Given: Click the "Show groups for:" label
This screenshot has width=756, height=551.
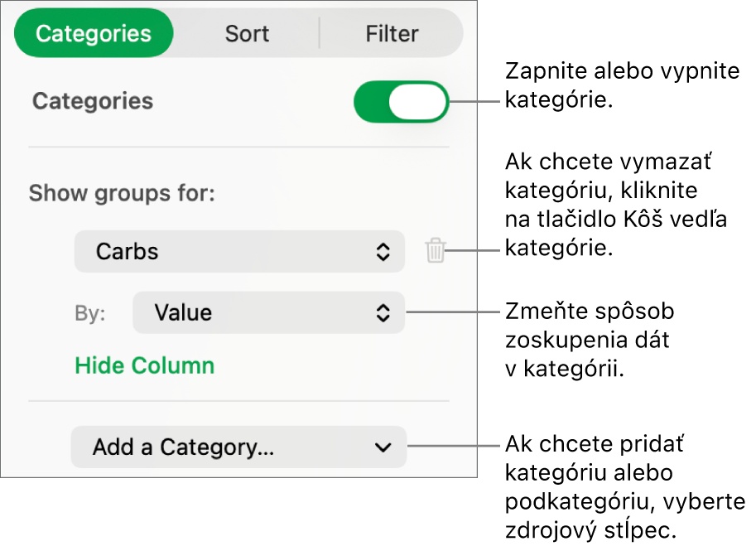Looking at the screenshot, I should tap(122, 194).
